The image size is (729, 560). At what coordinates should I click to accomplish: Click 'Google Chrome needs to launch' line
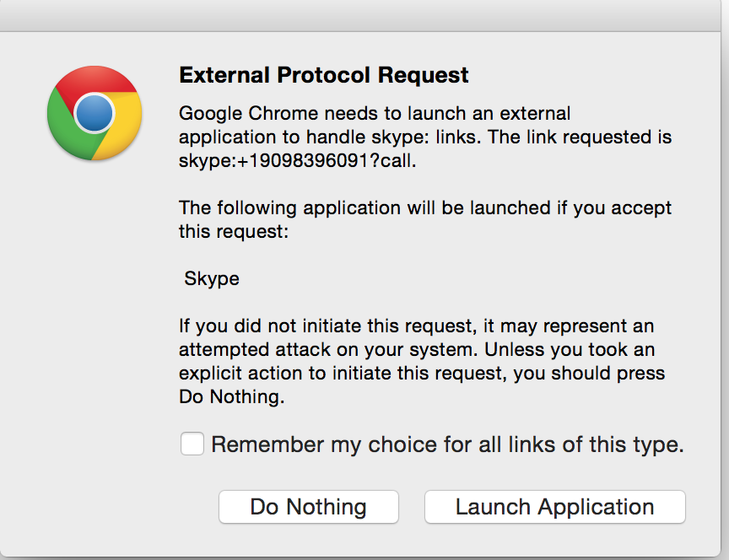pyautogui.click(x=375, y=113)
